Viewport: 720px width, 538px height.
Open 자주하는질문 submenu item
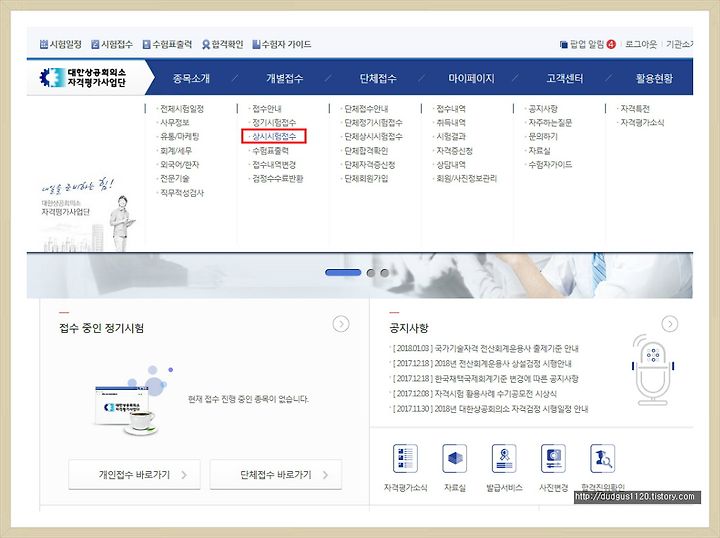(551, 123)
